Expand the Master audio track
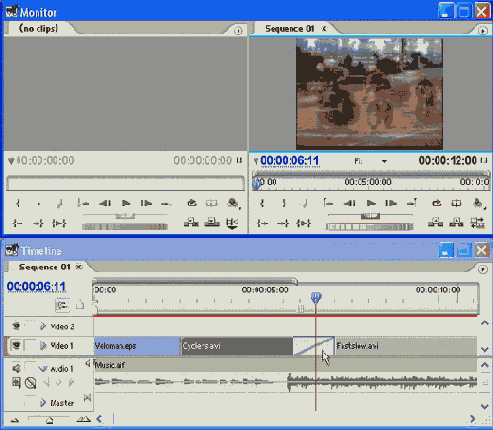The image size is (493, 430). [43, 403]
